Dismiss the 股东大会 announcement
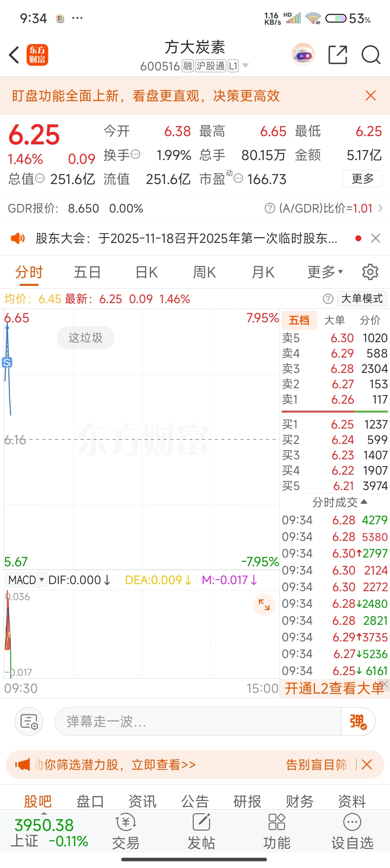This screenshot has width=390, height=868. coord(376,238)
